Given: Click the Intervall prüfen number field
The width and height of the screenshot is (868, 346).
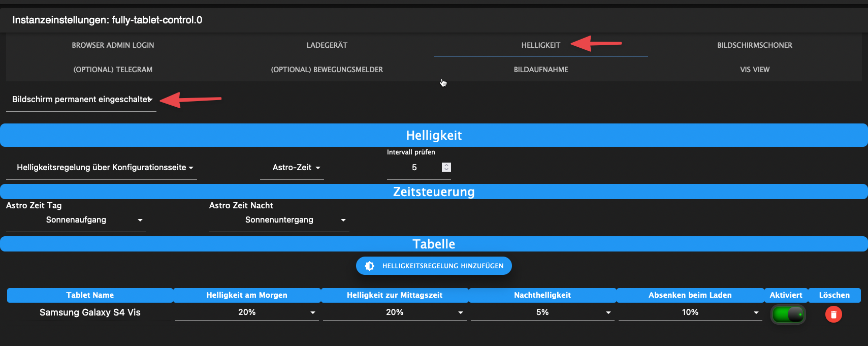Looking at the screenshot, I should pos(419,168).
